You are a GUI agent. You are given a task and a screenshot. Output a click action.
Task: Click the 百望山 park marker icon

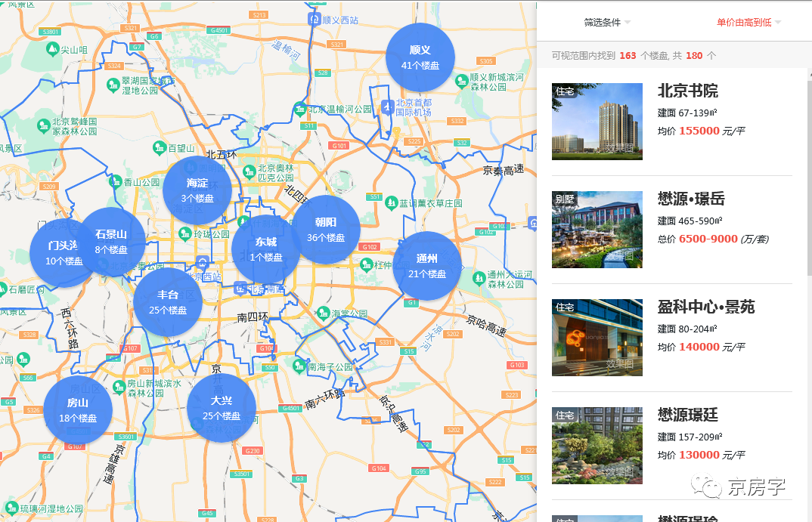coord(160,149)
